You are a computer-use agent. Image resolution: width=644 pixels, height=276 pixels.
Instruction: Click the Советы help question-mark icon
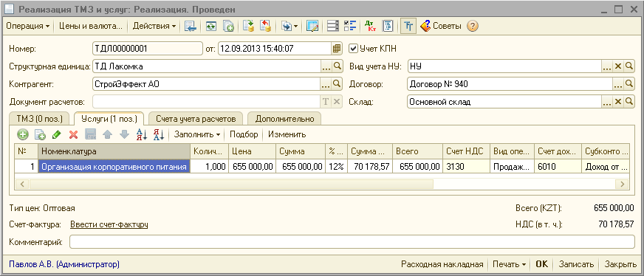coord(473,26)
